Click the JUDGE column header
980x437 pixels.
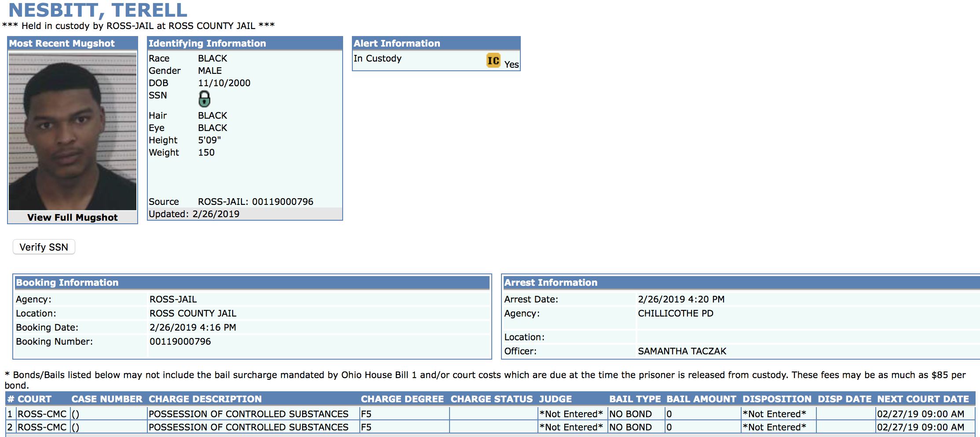(x=555, y=399)
